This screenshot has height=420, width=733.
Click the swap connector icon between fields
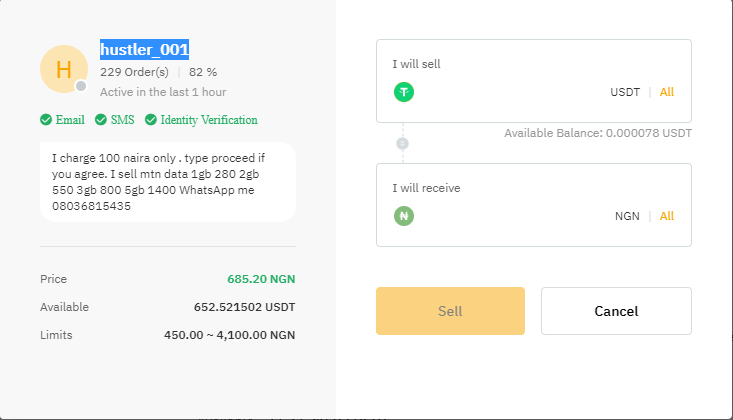click(403, 143)
